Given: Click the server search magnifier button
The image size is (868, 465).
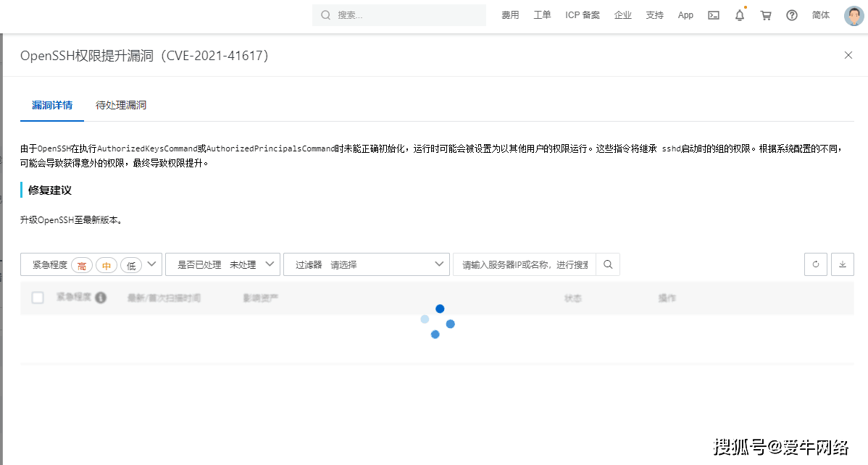Looking at the screenshot, I should [x=608, y=264].
